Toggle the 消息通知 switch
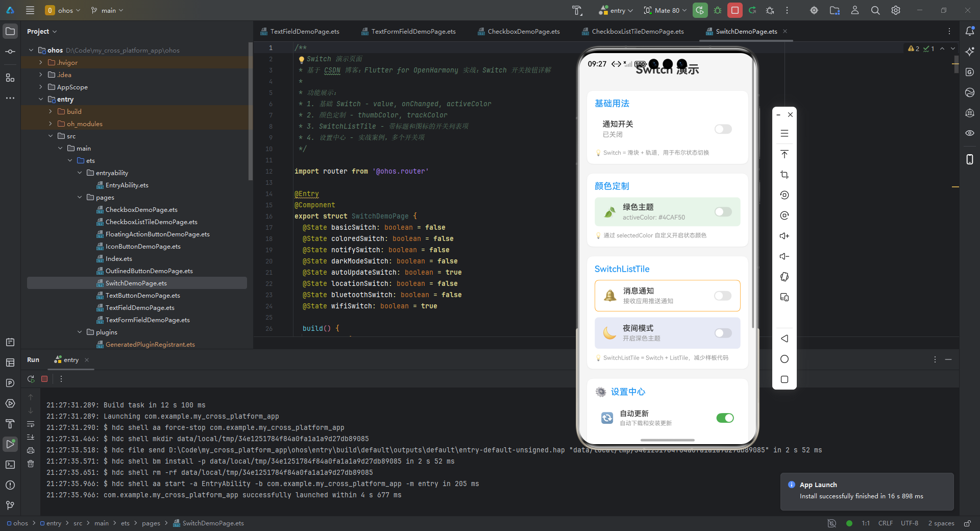 tap(723, 296)
